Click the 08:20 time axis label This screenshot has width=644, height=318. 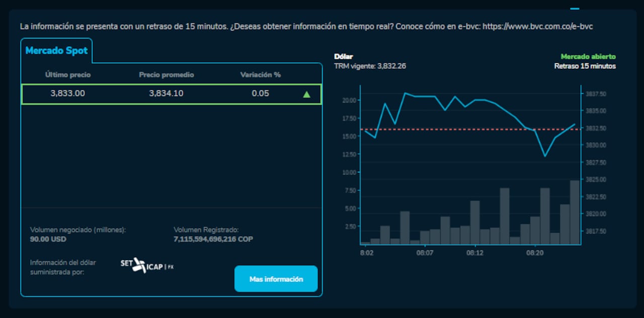pos(535,253)
